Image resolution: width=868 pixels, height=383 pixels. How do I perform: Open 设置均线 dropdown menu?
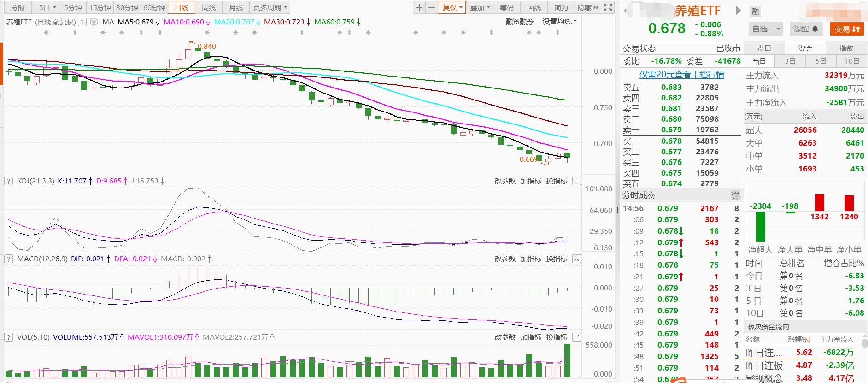(x=559, y=22)
